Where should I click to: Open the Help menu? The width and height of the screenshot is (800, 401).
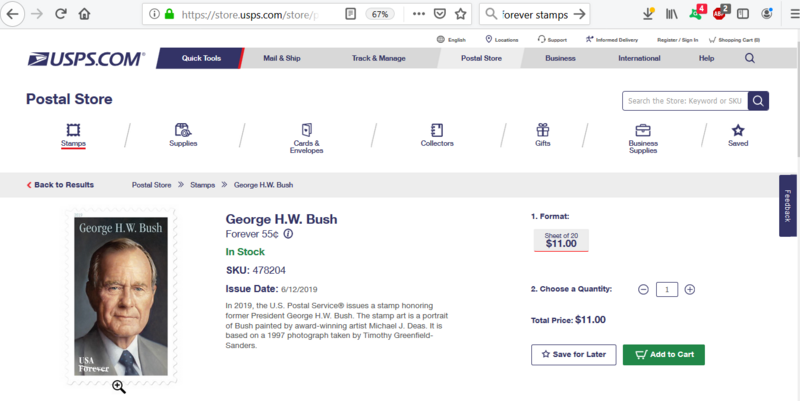[x=706, y=58]
